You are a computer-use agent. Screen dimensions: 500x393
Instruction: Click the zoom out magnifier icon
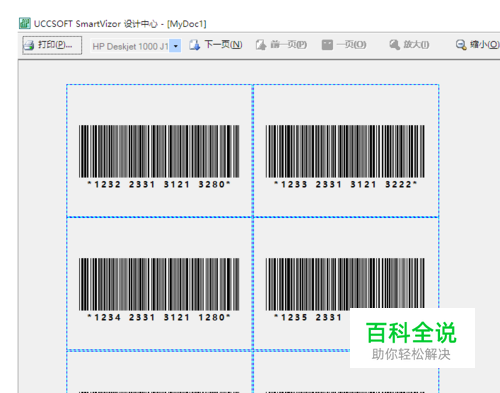point(461,45)
